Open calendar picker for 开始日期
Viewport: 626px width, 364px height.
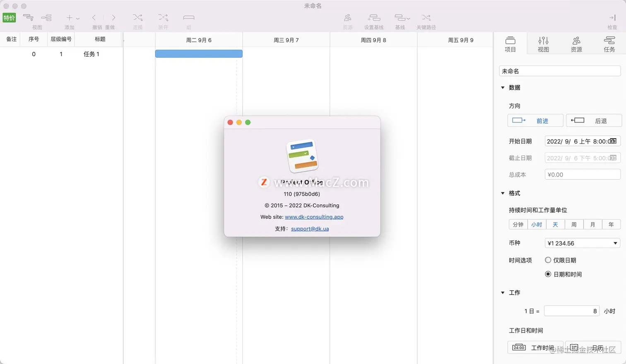coord(613,141)
